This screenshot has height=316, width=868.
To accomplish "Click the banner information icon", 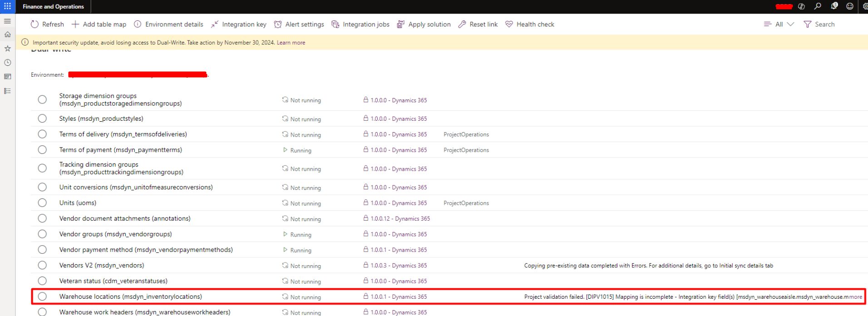I will coord(25,42).
